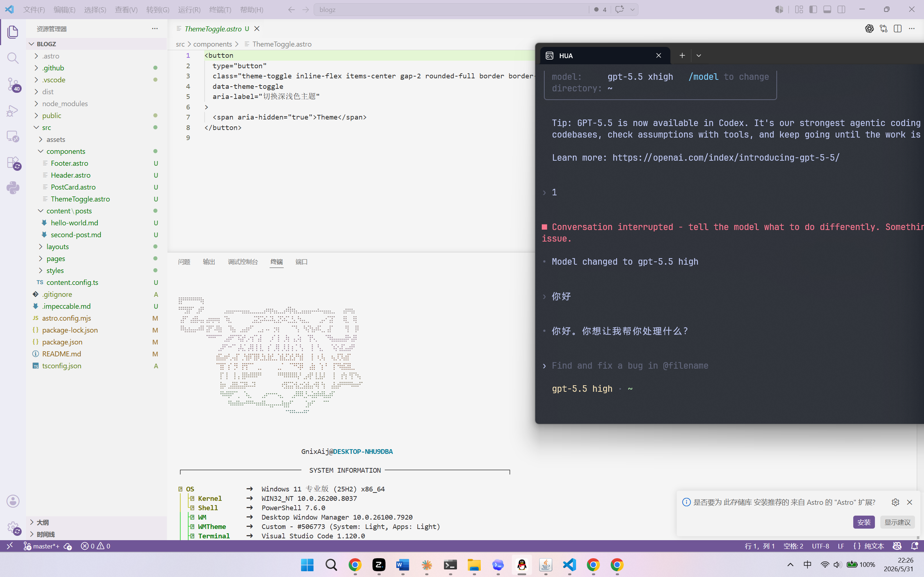Collapse the BLOGZ root folder
The image size is (924, 577).
[x=96, y=44]
